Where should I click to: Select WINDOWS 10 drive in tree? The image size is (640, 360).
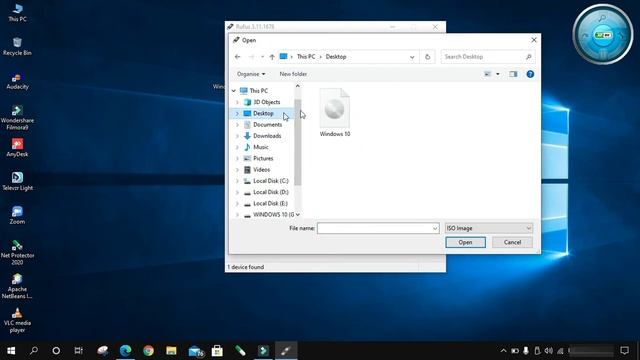coord(273,215)
